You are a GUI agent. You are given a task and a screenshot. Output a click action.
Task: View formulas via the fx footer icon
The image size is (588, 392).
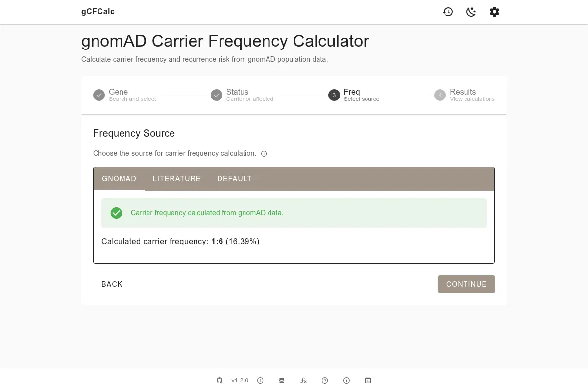[303, 380]
